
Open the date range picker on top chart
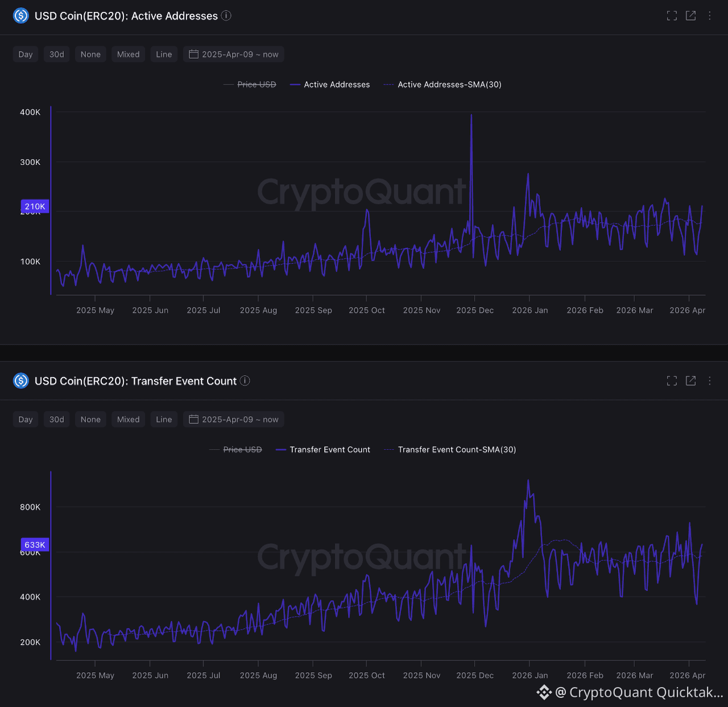pyautogui.click(x=234, y=55)
